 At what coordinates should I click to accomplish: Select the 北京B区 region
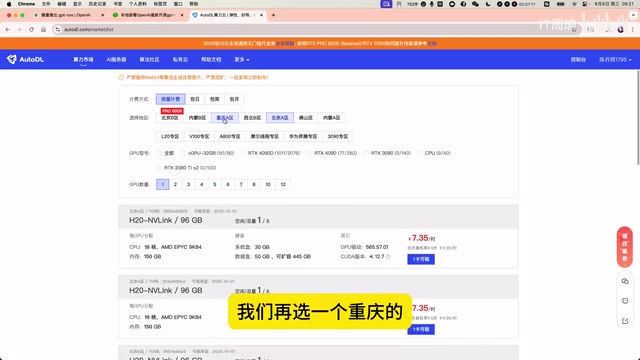(170, 118)
